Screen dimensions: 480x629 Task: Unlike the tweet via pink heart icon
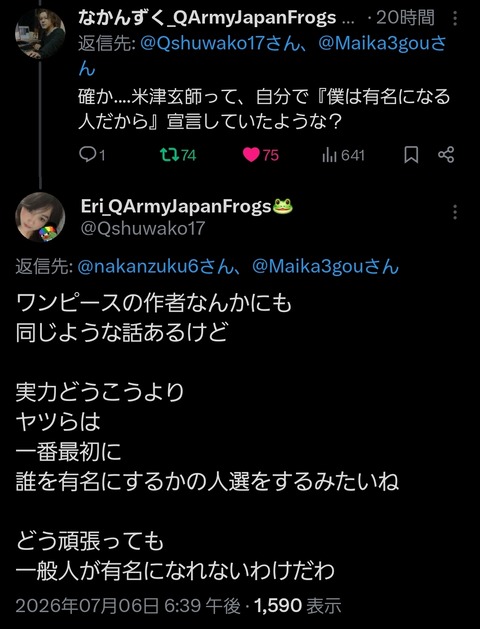pyautogui.click(x=251, y=154)
